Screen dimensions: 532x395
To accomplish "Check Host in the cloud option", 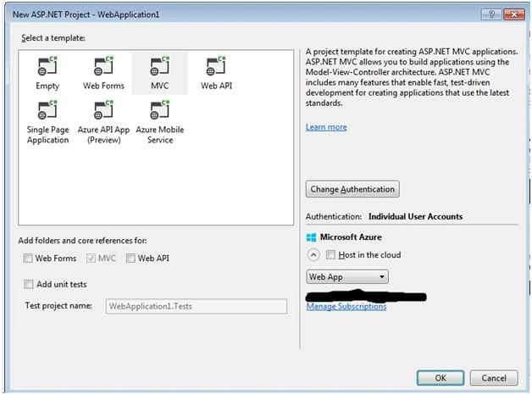I will (330, 254).
